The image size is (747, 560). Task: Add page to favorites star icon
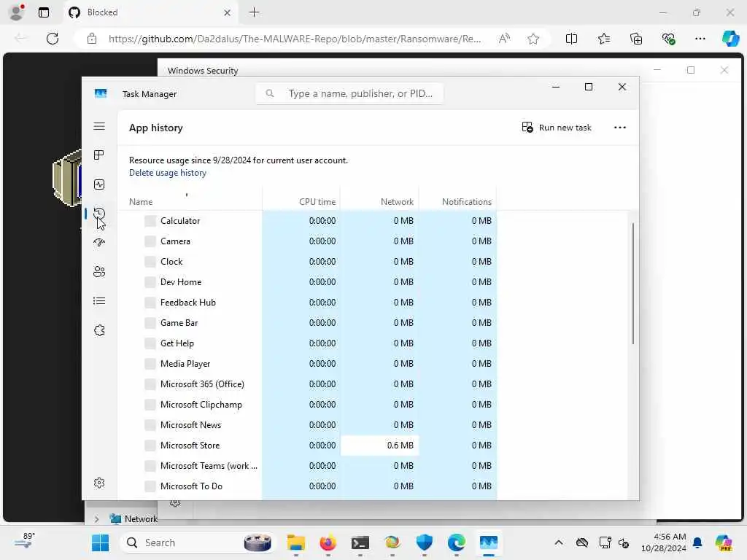click(533, 39)
